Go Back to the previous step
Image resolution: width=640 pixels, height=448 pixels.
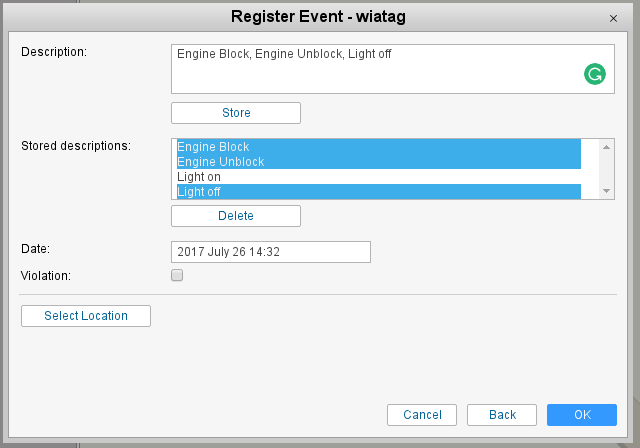pyautogui.click(x=502, y=415)
